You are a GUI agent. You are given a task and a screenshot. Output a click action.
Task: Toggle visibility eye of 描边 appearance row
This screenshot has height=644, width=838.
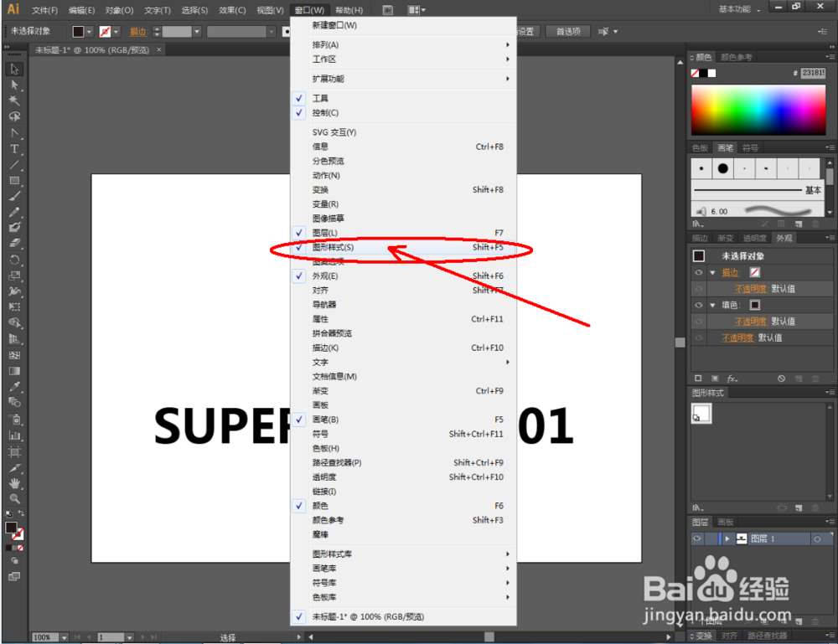pyautogui.click(x=699, y=272)
